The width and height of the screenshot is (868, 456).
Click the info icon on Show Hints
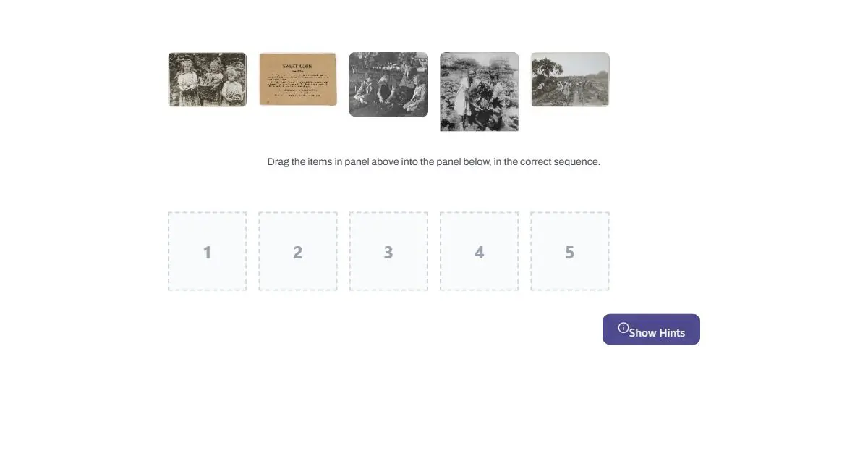pyautogui.click(x=624, y=328)
